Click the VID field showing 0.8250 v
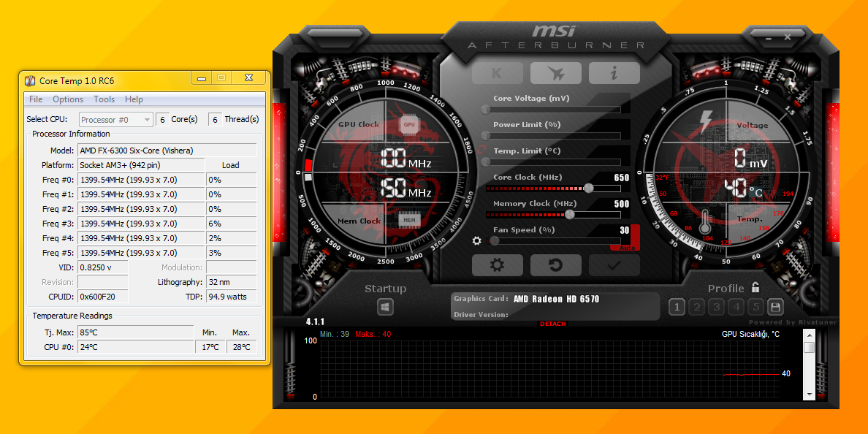Image resolution: width=868 pixels, height=434 pixels. tap(103, 267)
